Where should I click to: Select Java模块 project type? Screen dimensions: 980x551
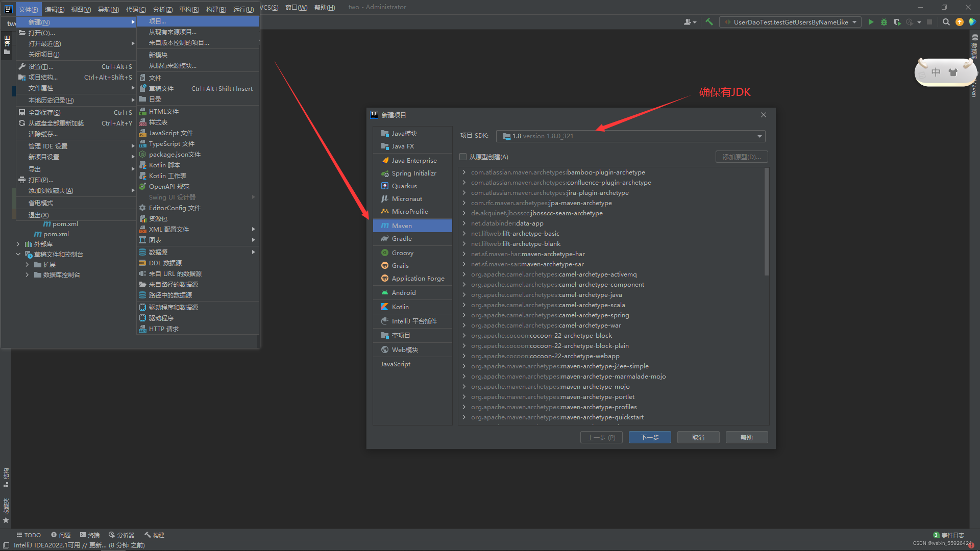coord(412,133)
